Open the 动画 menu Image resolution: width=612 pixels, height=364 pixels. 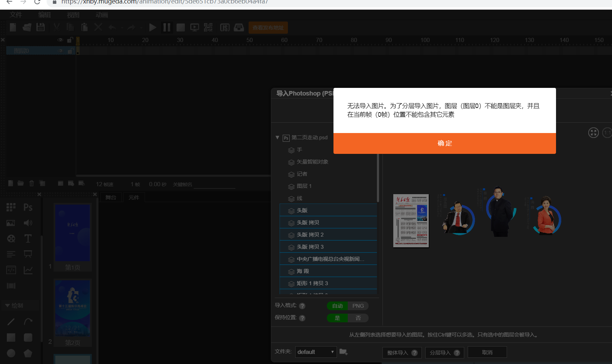point(102,15)
